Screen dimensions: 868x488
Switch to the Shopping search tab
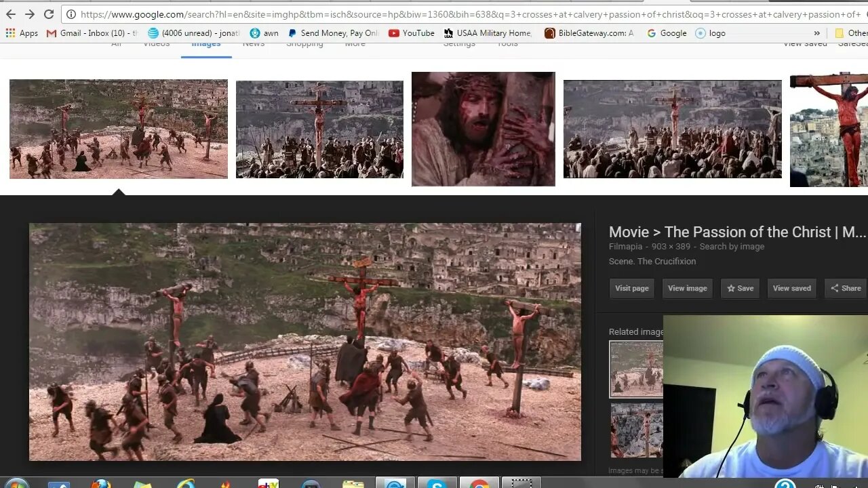tap(304, 44)
